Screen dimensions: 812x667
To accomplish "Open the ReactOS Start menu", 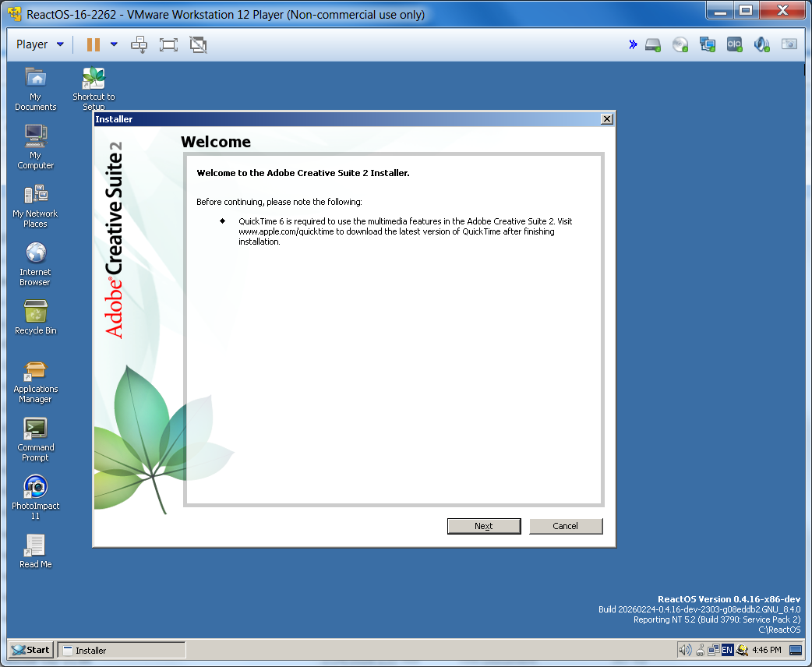I will coord(31,650).
